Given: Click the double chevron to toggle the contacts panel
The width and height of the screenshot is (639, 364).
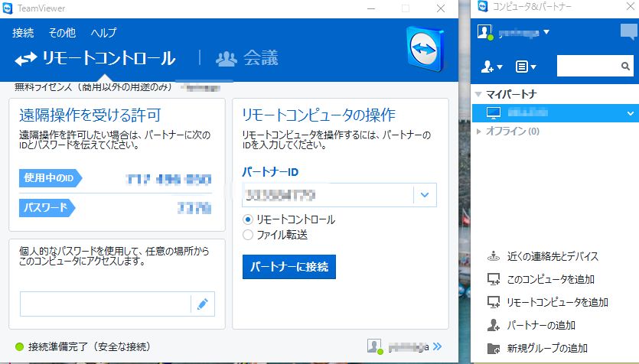Looking at the screenshot, I should click(x=437, y=346).
